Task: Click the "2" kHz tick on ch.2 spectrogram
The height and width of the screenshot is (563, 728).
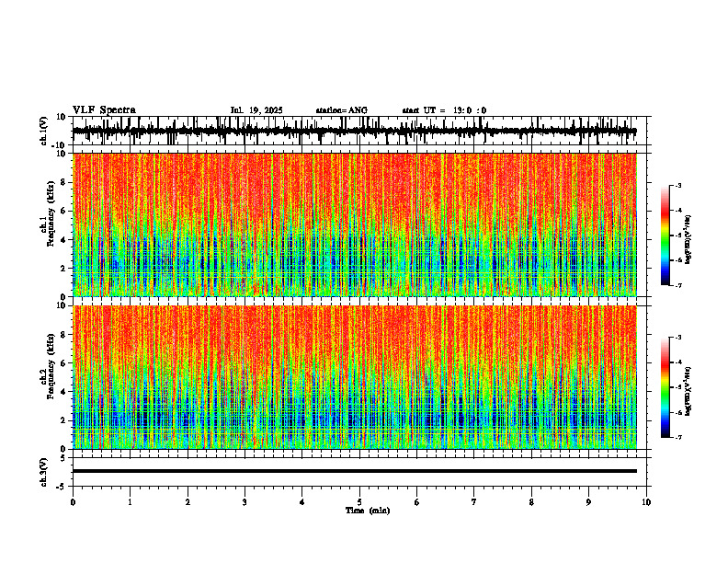Action: pos(64,420)
